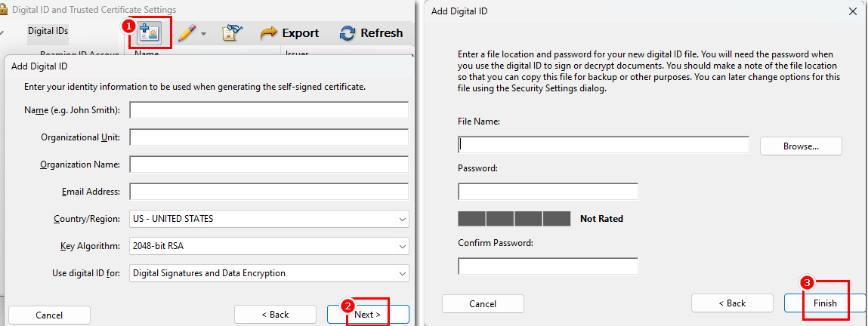
Task: Click the Organizational Unit field
Action: pyautogui.click(x=269, y=137)
